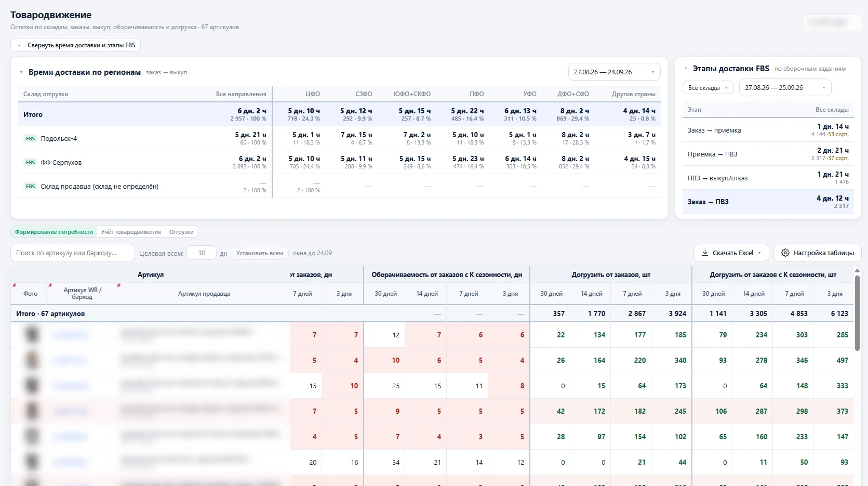Screen dimensions: 868x486
Task: Open Настройка таблицы settings
Action: point(818,253)
